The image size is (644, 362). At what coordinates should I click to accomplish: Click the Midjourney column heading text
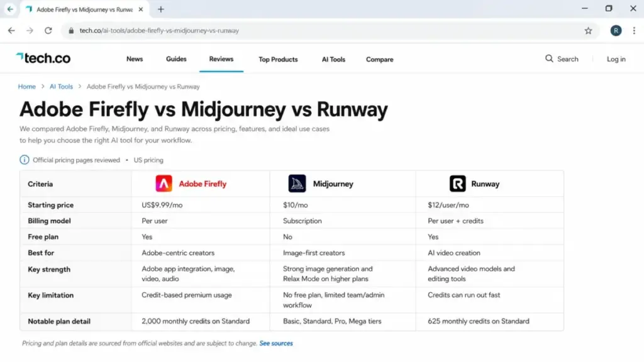click(333, 184)
